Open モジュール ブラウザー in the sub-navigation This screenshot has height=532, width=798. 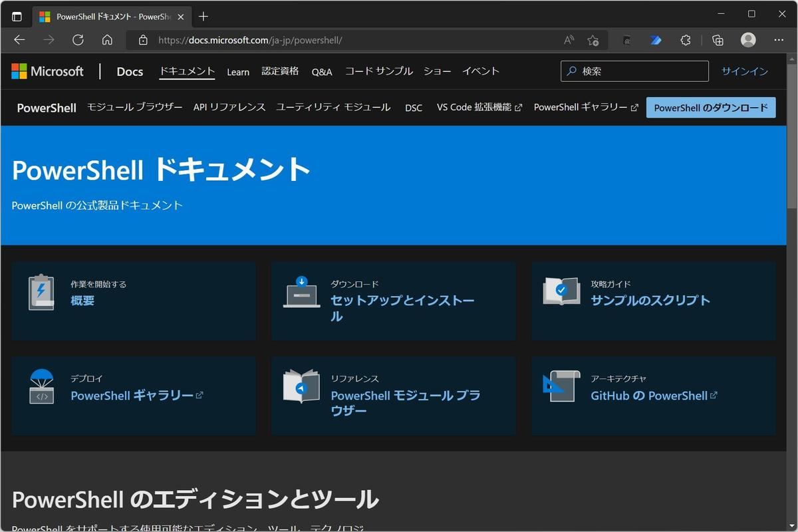click(x=134, y=107)
